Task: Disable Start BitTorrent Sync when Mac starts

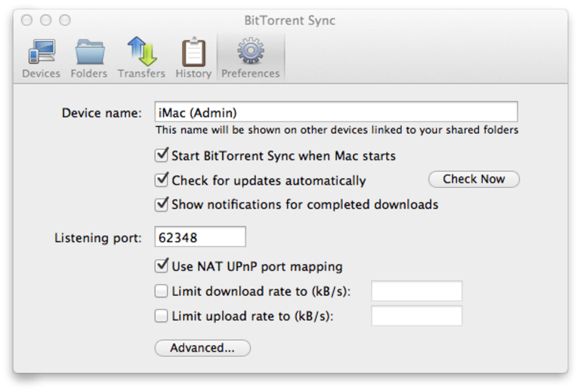Action: coord(162,156)
